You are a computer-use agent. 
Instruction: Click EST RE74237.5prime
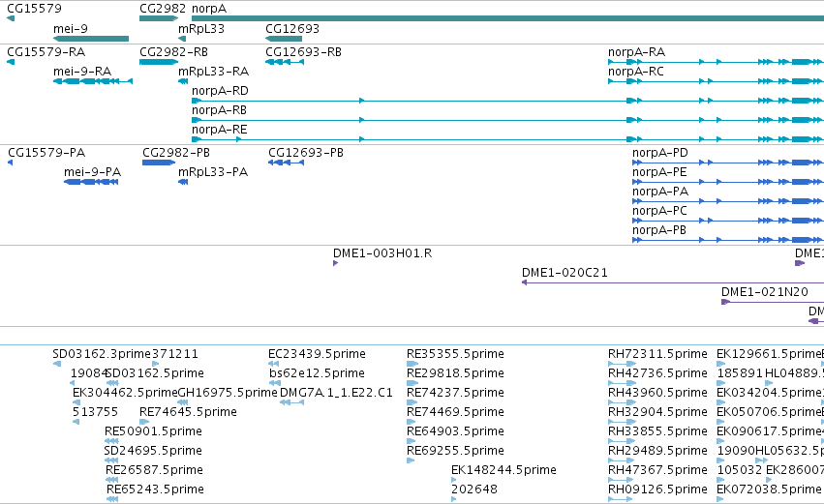(x=455, y=393)
